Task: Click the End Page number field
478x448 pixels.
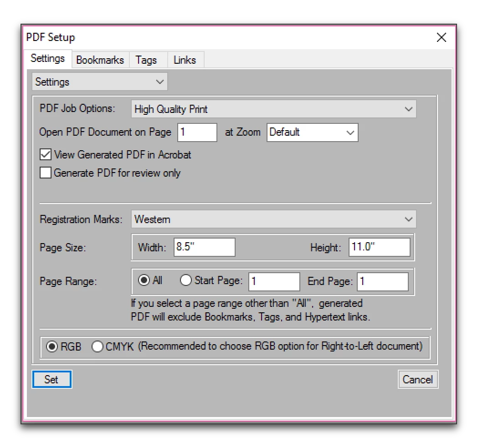Action: (383, 281)
